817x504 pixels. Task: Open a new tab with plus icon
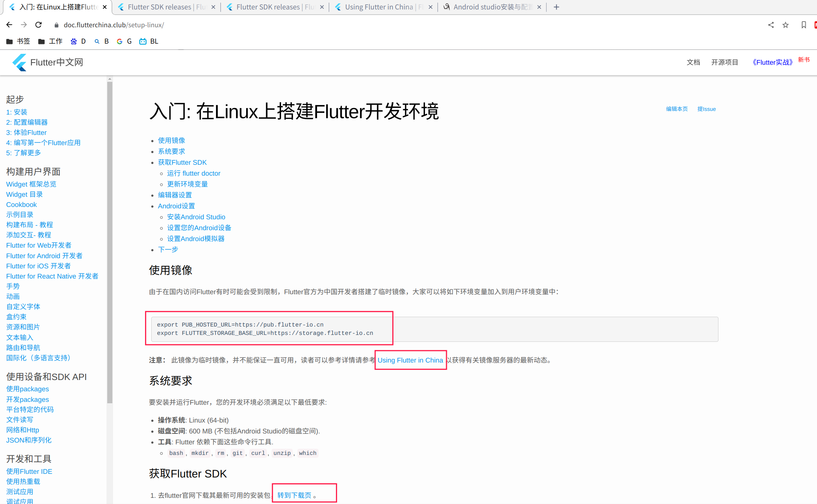coord(556,7)
